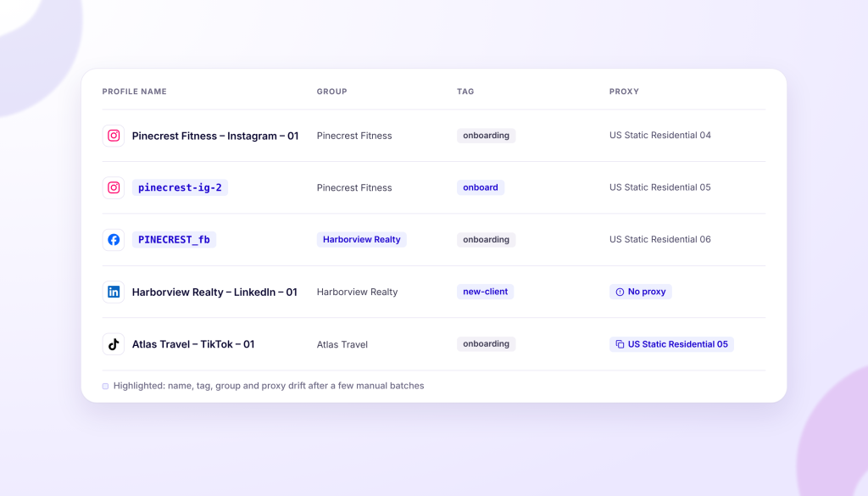Click the highlighted new-client tag

(x=485, y=292)
